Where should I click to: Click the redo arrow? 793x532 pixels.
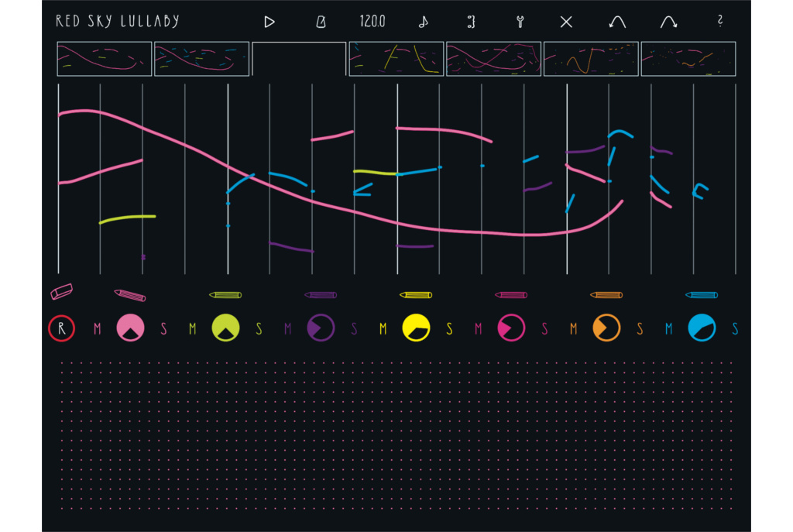[x=668, y=22]
